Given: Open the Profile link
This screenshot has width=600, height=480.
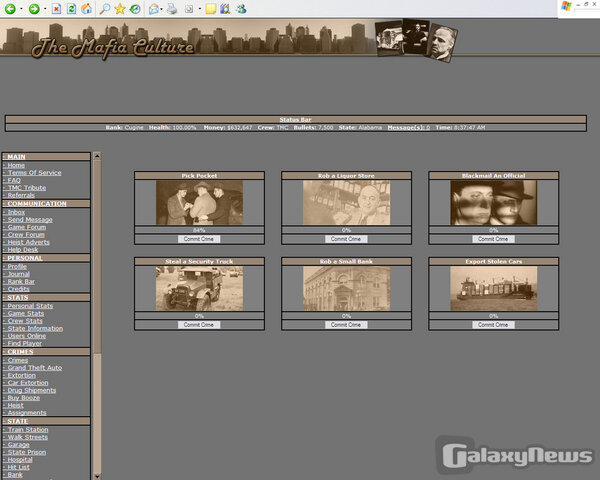Looking at the screenshot, I should point(17,266).
